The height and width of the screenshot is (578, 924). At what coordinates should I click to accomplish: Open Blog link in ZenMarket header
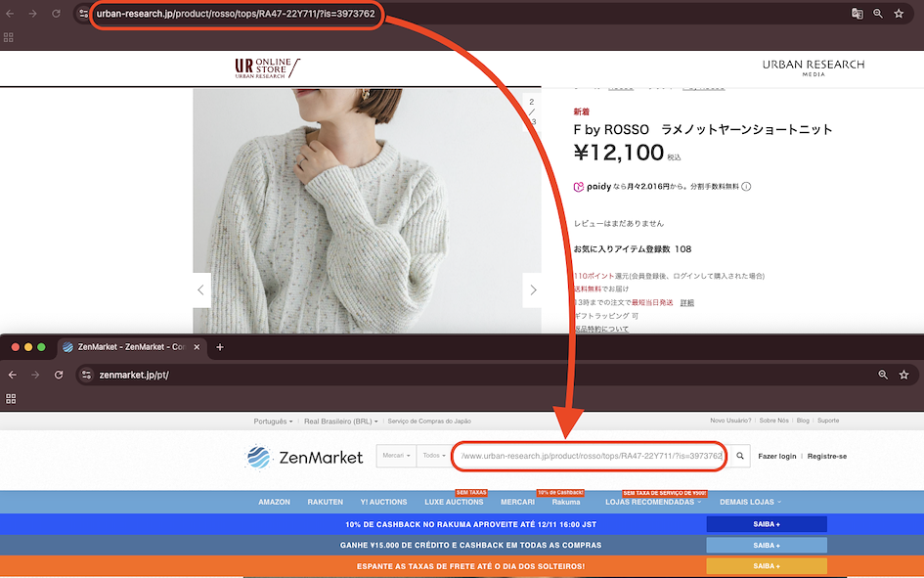(x=803, y=421)
